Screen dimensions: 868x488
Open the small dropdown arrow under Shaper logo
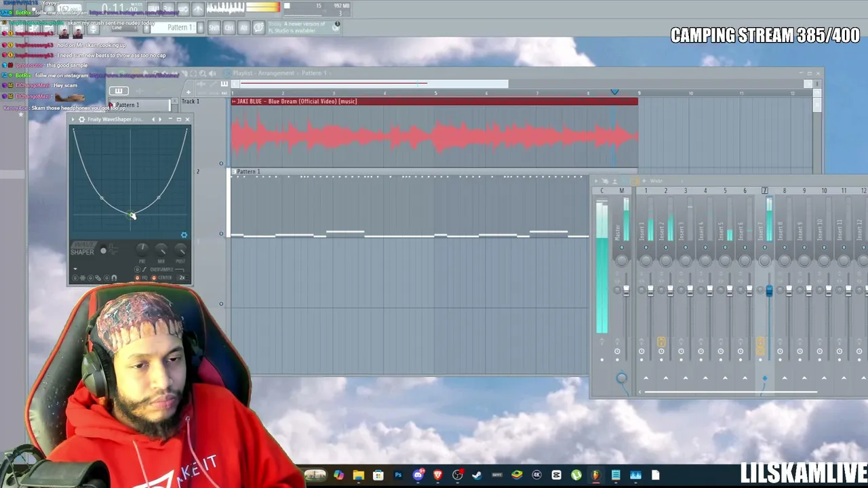tap(75, 269)
